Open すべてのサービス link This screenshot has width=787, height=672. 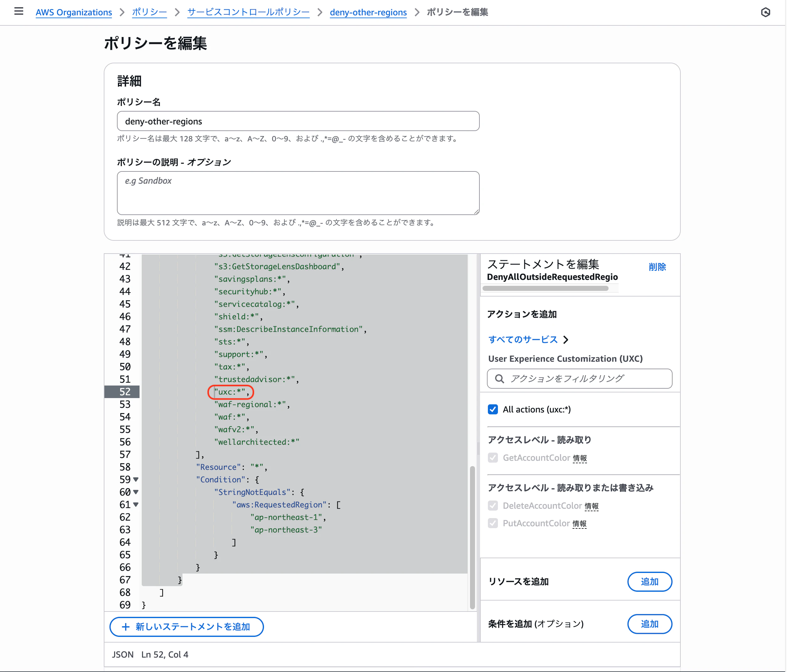point(523,339)
